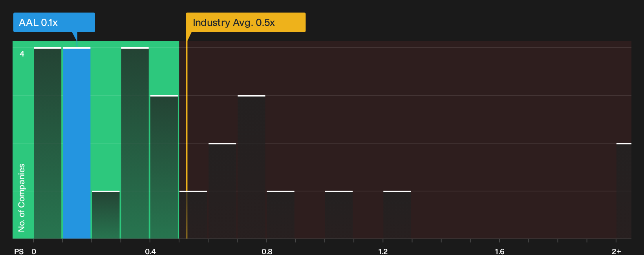Select the 2+ bar at far right
This screenshot has width=644, height=255.
click(x=624, y=191)
